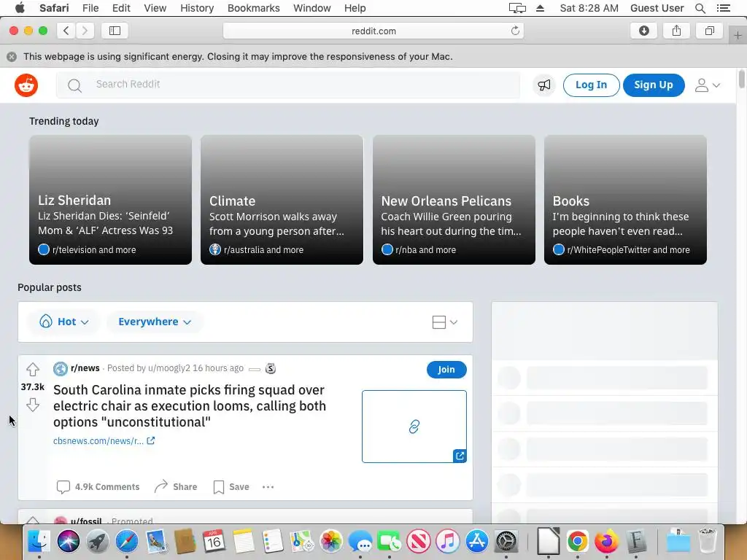
Task: Upvote the South Carolina inmate post
Action: (x=33, y=369)
